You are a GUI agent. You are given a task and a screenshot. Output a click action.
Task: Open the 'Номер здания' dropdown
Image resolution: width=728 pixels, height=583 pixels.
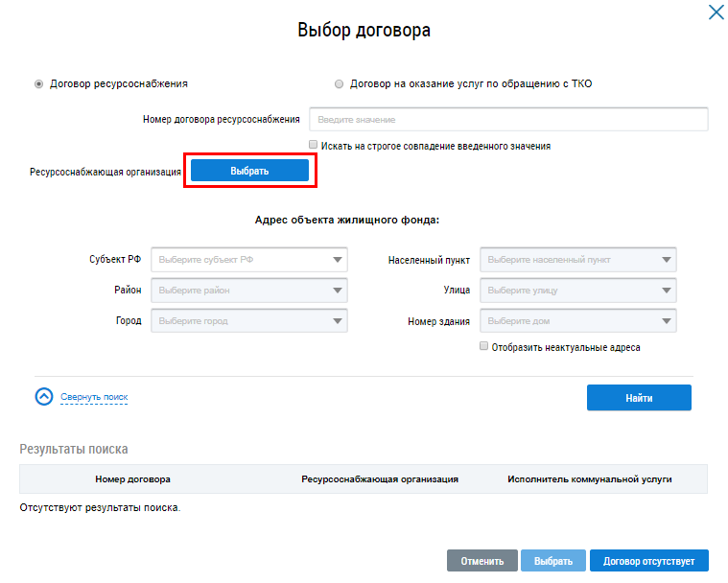pos(578,321)
